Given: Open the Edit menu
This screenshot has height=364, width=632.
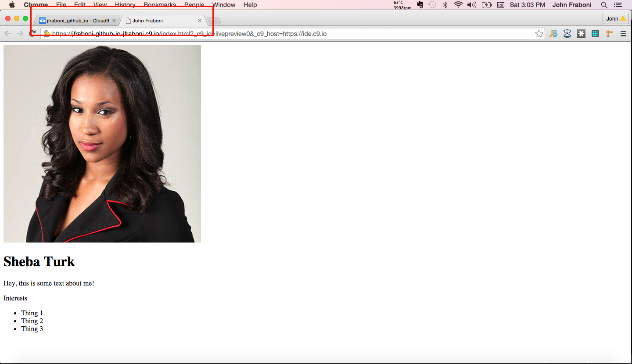Looking at the screenshot, I should coord(80,5).
